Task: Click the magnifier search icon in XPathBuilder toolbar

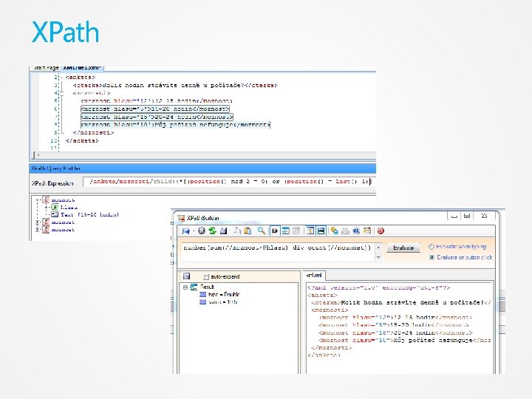Action: pyautogui.click(x=261, y=231)
